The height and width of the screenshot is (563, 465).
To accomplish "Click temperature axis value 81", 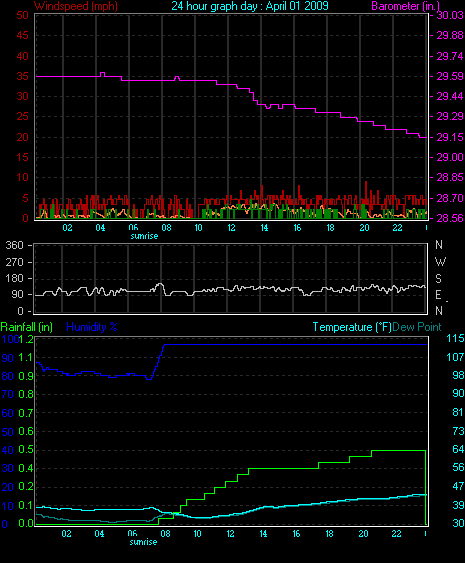I will [458, 412].
